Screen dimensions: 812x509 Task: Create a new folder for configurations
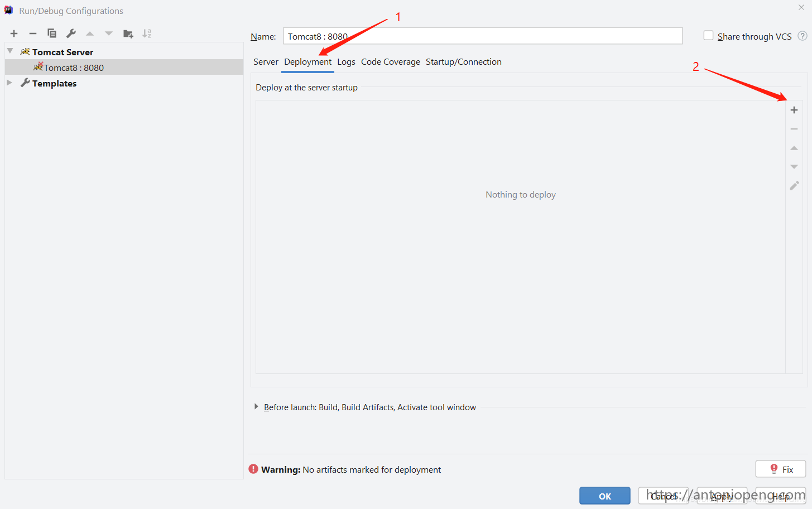point(128,33)
